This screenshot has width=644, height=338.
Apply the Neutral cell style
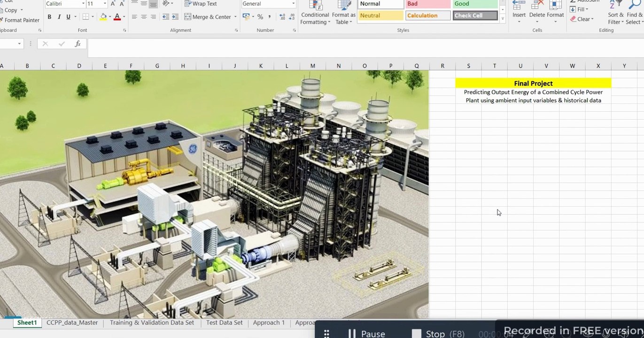[381, 15]
